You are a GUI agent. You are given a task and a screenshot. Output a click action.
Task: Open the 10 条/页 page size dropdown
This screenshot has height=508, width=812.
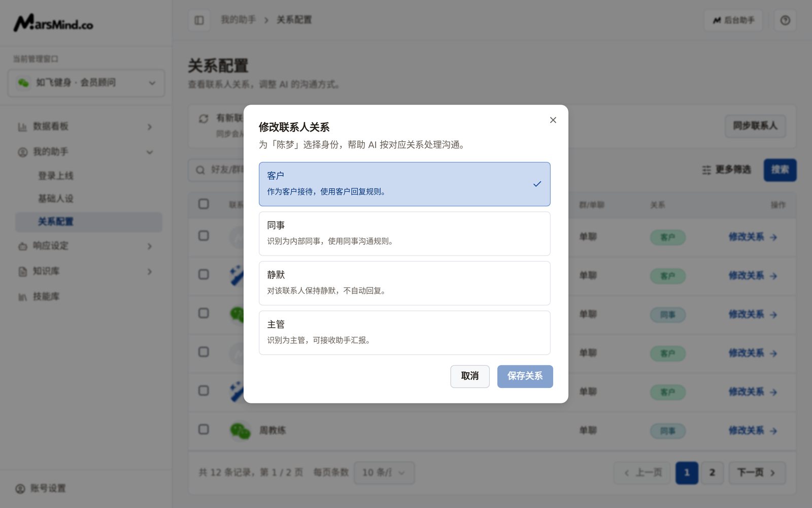pos(384,473)
